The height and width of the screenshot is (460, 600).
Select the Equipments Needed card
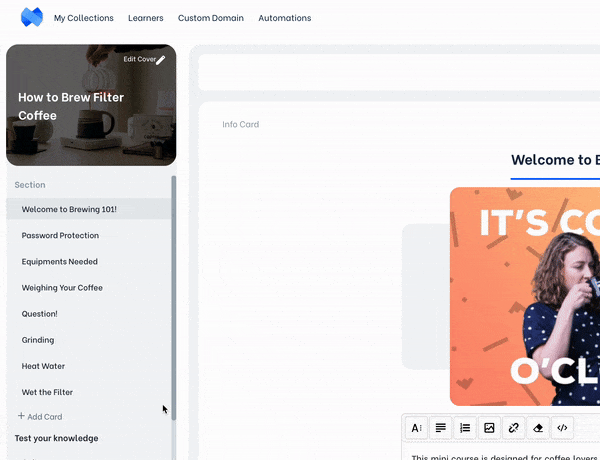pos(60,262)
